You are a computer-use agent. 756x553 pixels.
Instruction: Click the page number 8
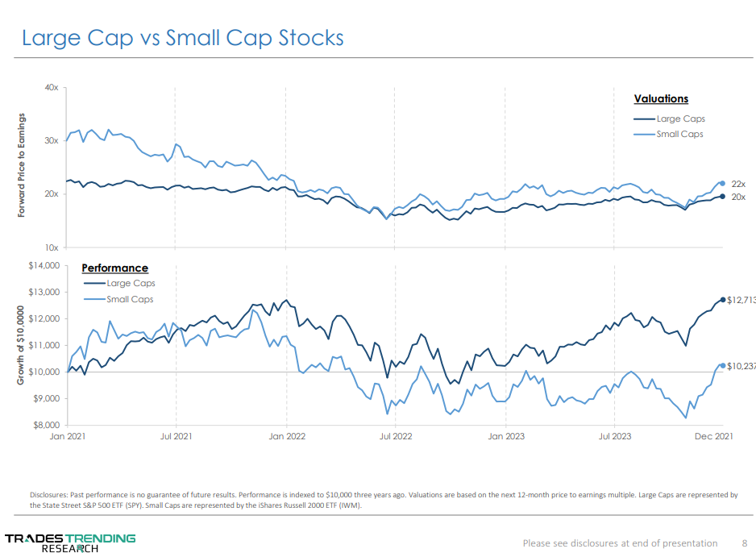coord(744,543)
